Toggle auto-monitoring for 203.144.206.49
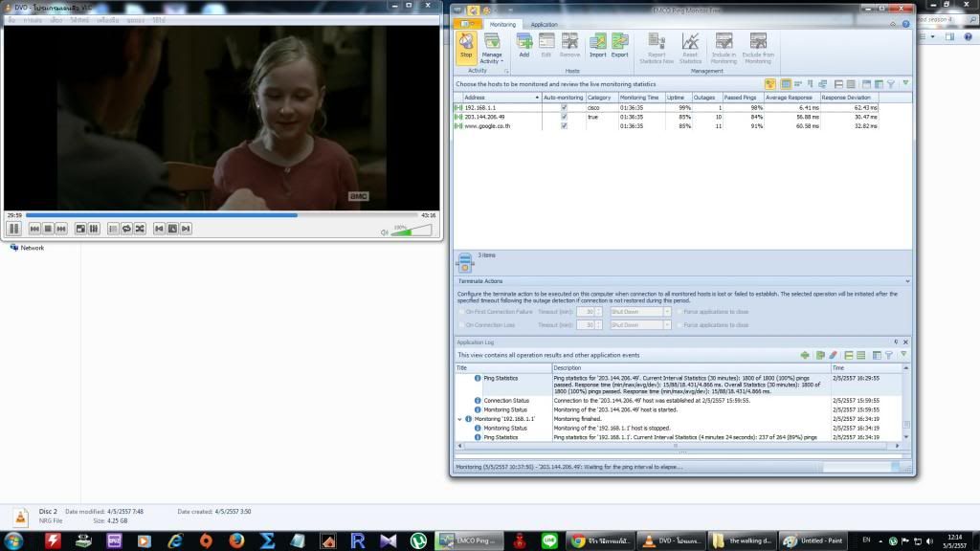 (x=564, y=117)
